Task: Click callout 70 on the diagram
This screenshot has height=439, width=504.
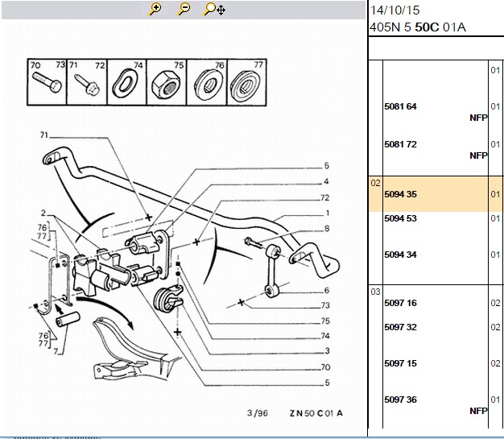Action: (325, 367)
